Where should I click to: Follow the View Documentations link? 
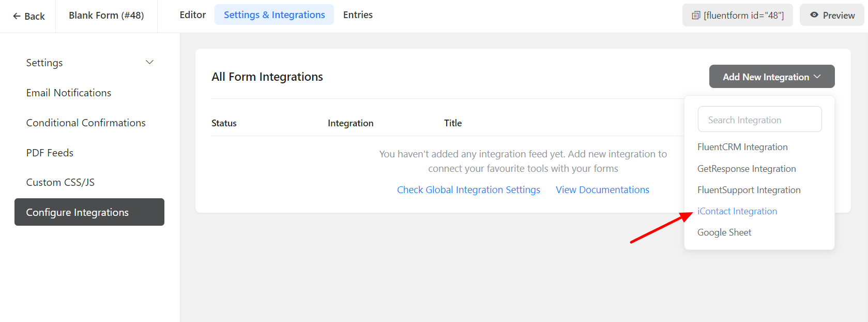tap(602, 190)
